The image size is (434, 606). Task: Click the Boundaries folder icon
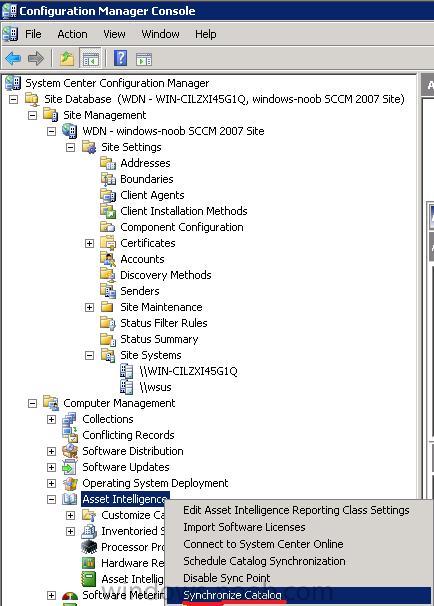pyautogui.click(x=108, y=179)
